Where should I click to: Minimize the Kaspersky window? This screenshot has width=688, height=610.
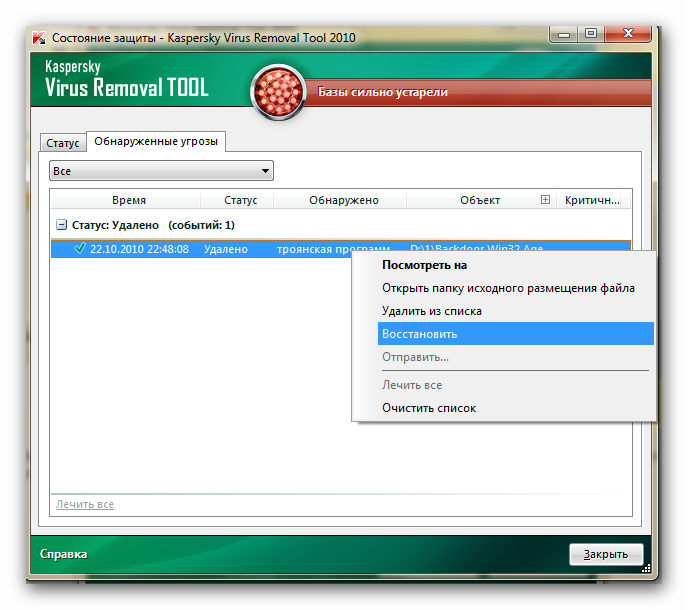pyautogui.click(x=564, y=34)
